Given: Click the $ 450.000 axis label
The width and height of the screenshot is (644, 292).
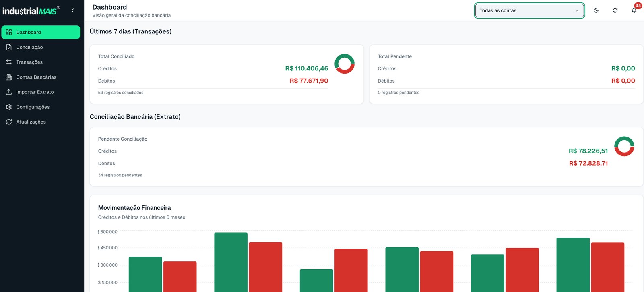Looking at the screenshot, I should [x=108, y=248].
